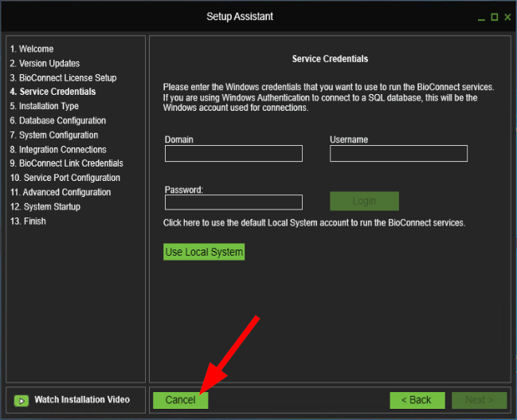The image size is (517, 420).
Task: Go to Database Configuration step
Action: tap(57, 121)
